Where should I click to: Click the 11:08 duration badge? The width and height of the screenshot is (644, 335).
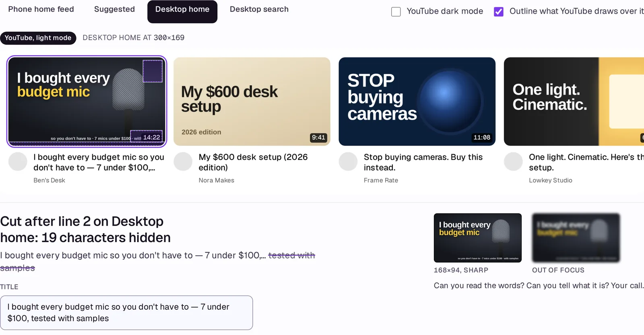click(482, 138)
